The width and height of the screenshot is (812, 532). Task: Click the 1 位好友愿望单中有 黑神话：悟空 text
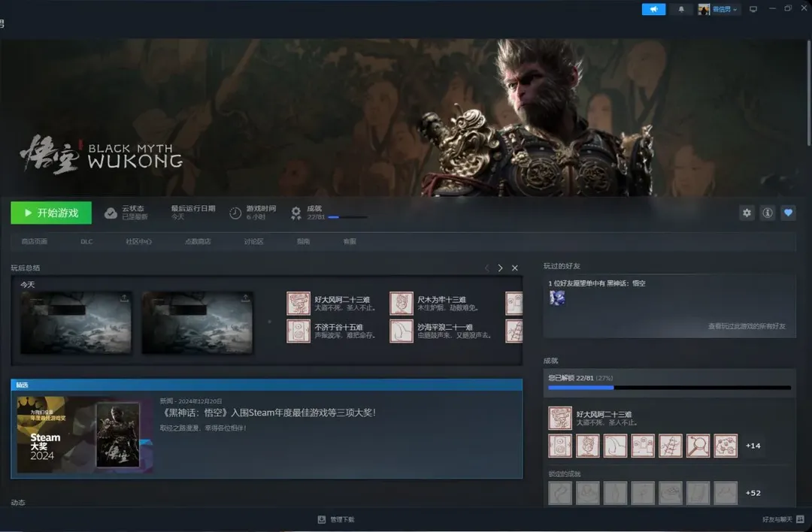(x=596, y=283)
